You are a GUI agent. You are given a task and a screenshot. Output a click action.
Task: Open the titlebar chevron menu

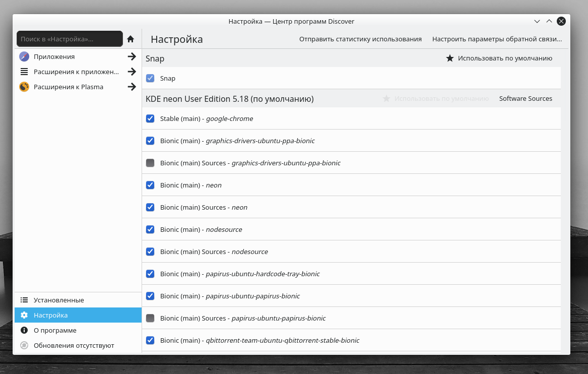coord(537,21)
